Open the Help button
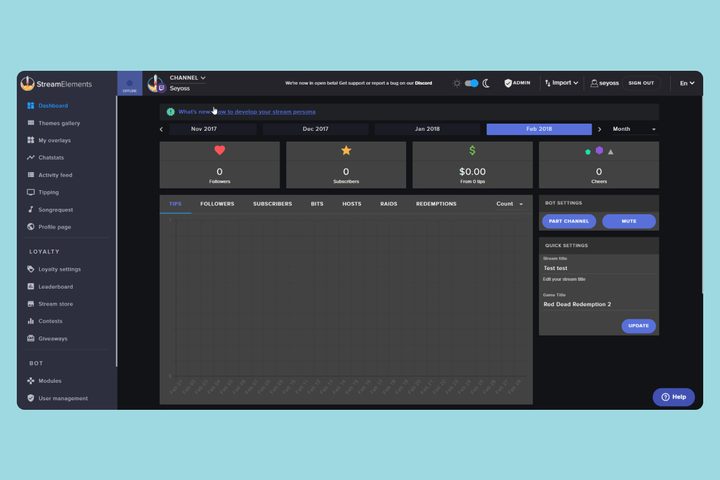 [x=674, y=397]
